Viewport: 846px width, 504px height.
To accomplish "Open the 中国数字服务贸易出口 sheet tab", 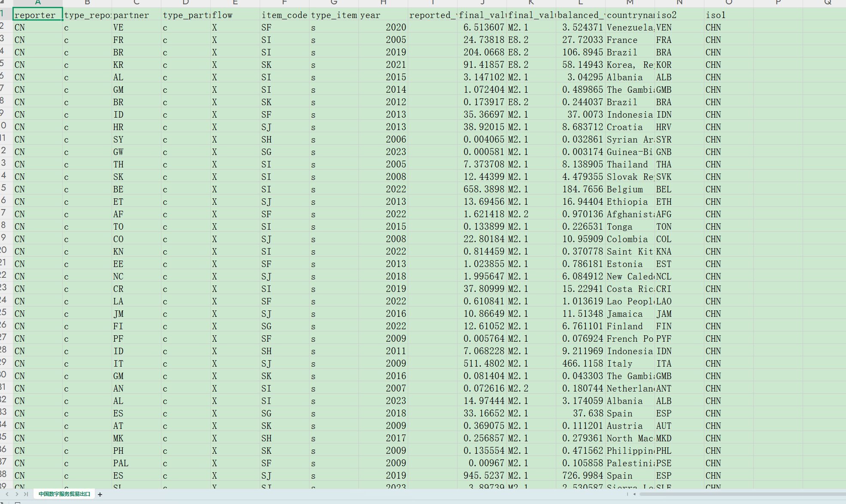I will 64,494.
